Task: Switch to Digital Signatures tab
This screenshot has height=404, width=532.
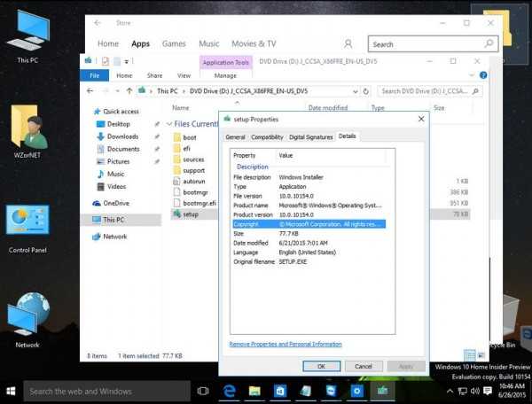Action: [x=311, y=137]
